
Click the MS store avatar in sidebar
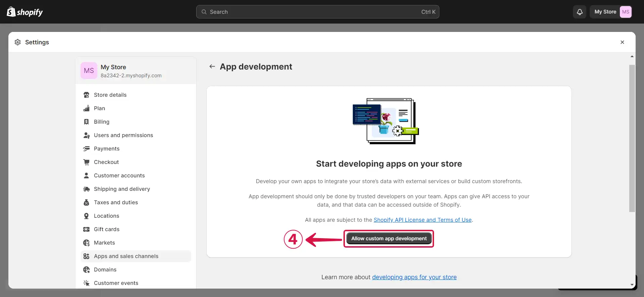(89, 71)
